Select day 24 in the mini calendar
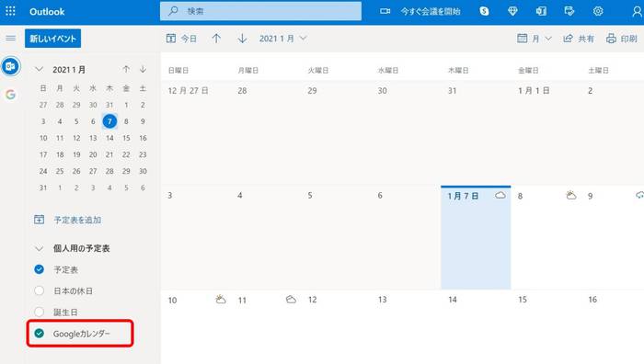 43,171
